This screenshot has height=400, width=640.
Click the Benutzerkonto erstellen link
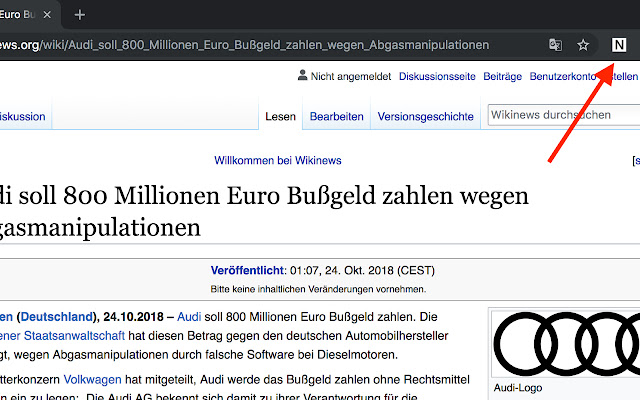(x=584, y=76)
